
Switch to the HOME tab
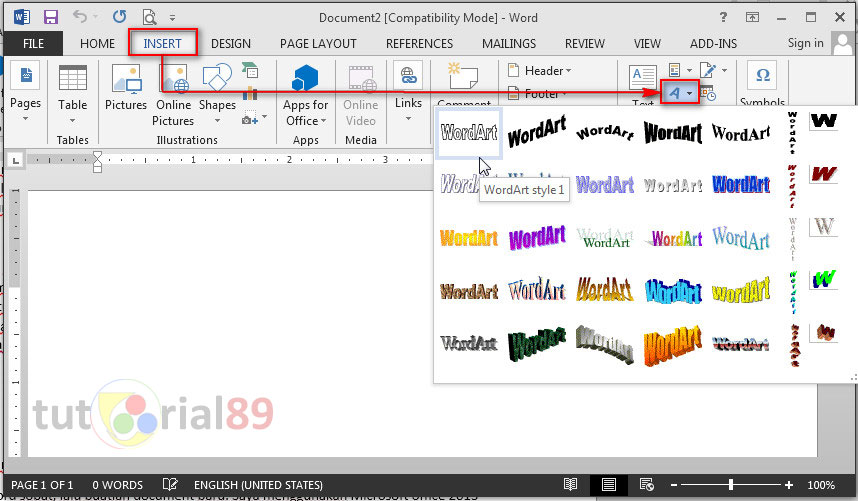(97, 43)
